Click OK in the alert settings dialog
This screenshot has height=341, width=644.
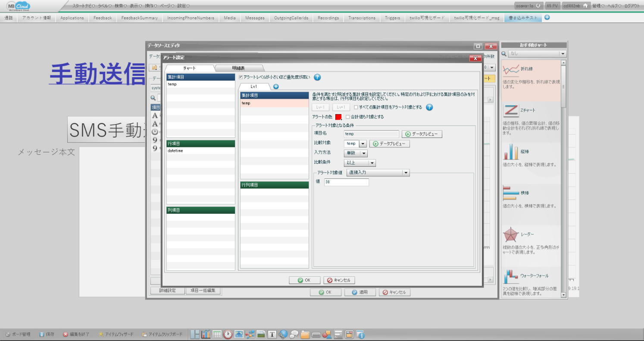pyautogui.click(x=304, y=280)
